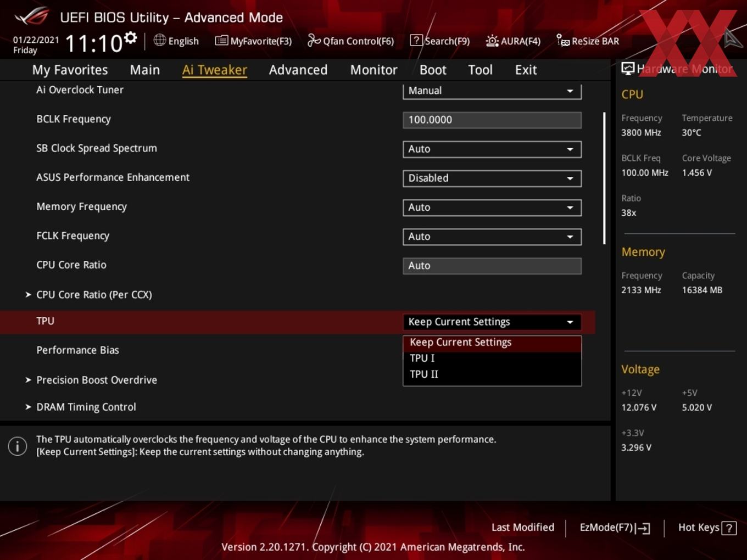The image size is (747, 560).
Task: Click the globe language icon
Action: click(159, 40)
